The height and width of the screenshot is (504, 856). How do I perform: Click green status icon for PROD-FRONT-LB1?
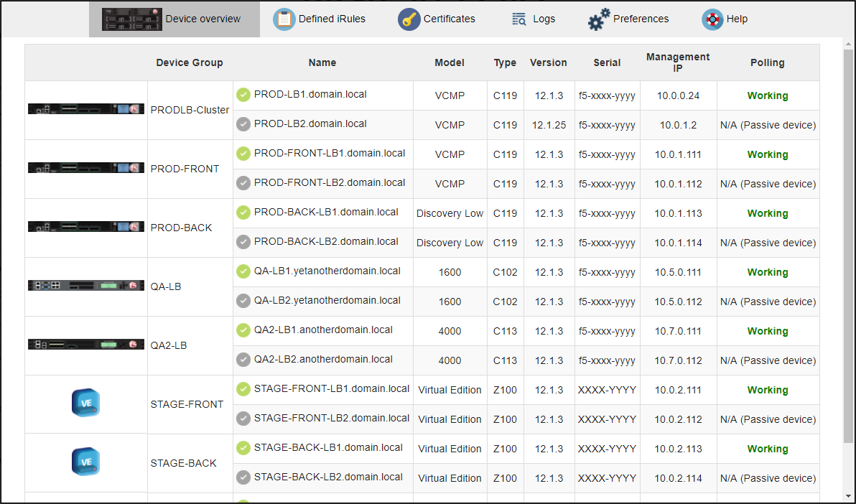point(243,154)
